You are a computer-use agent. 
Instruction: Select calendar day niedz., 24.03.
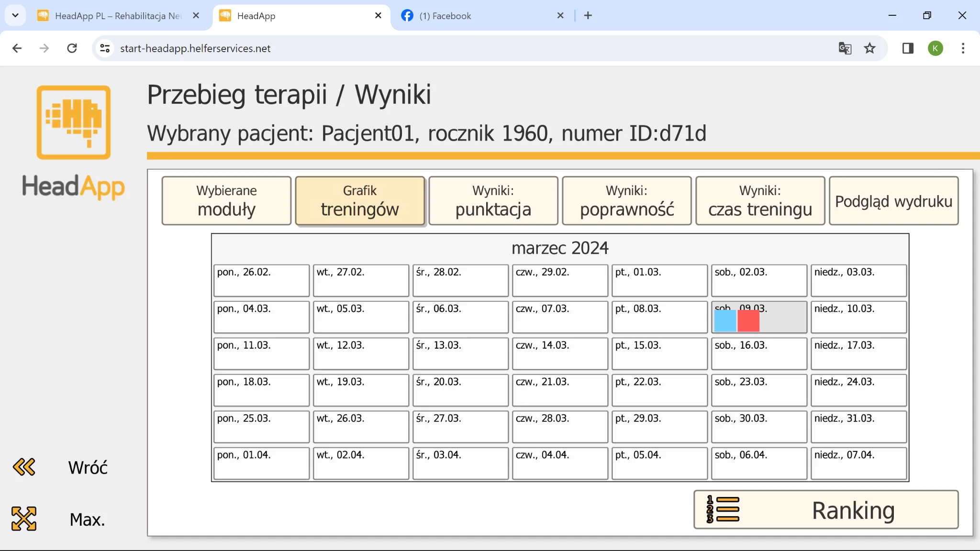coord(858,390)
